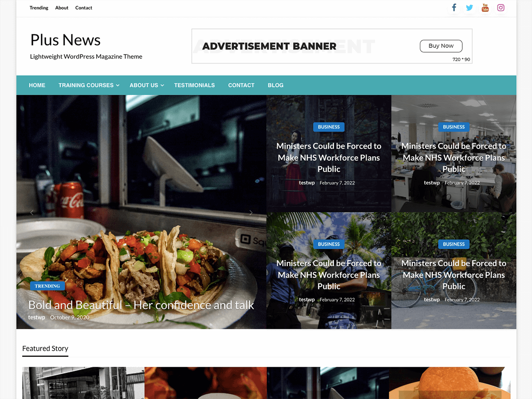Open the Facebook social icon
This screenshot has height=399, width=532.
pyautogui.click(x=454, y=8)
